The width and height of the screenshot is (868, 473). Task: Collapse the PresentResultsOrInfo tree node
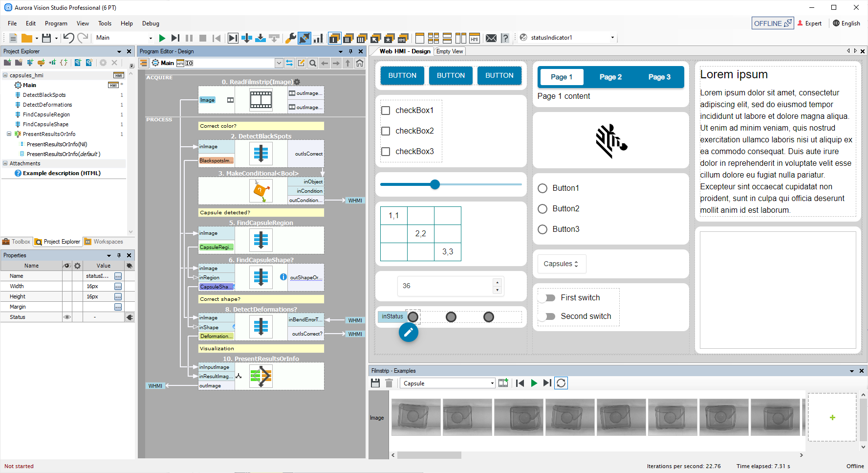point(9,134)
